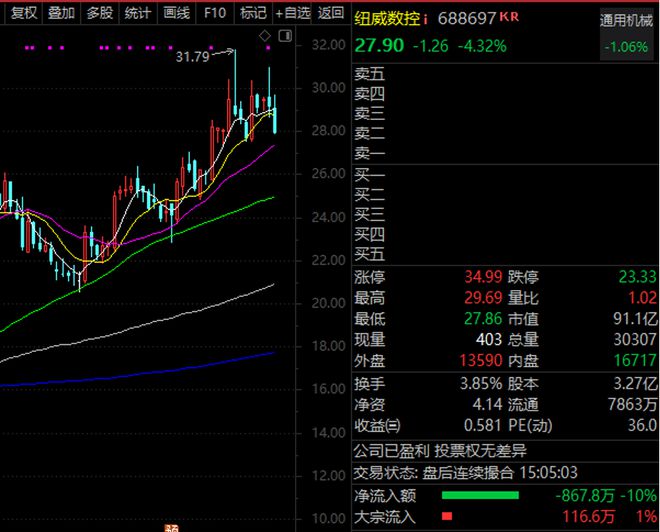660x532 pixels.
Task: Open F10 company information
Action: point(215,13)
